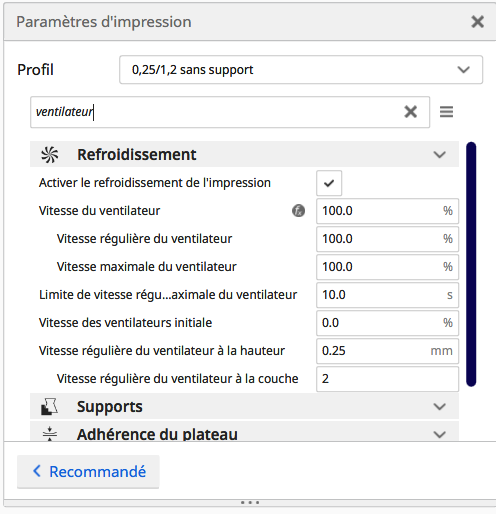496x514 pixels.
Task: Collapse the Refroidissement section
Action: (439, 155)
